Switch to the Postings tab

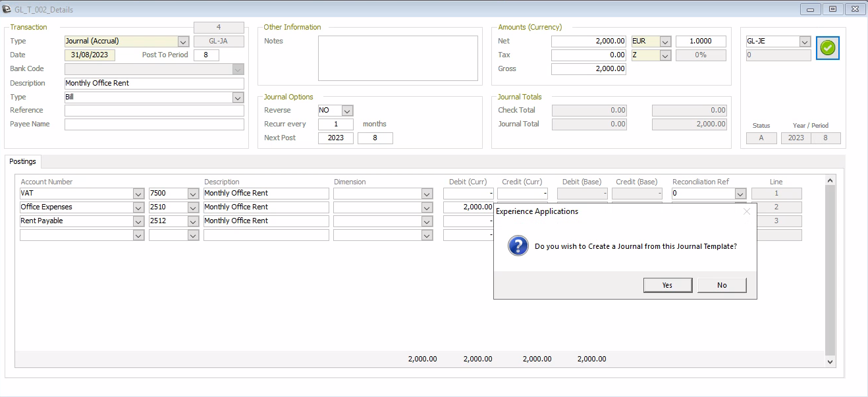[x=22, y=161]
